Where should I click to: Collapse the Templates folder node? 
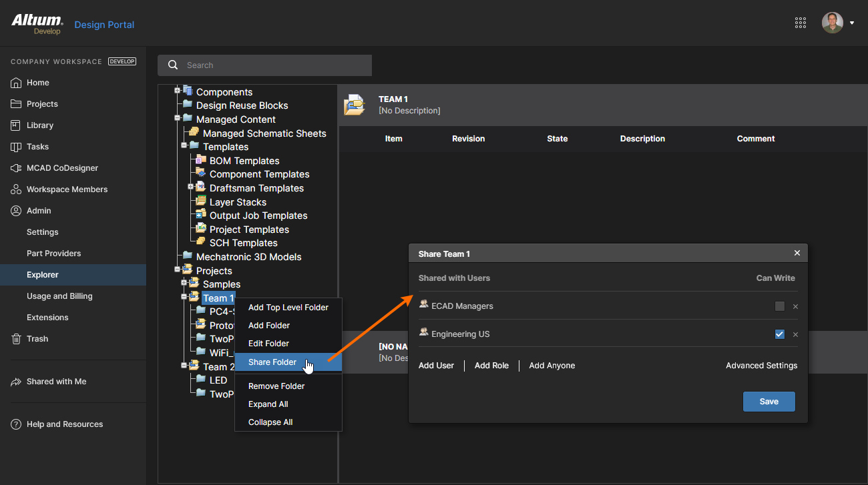point(184,145)
